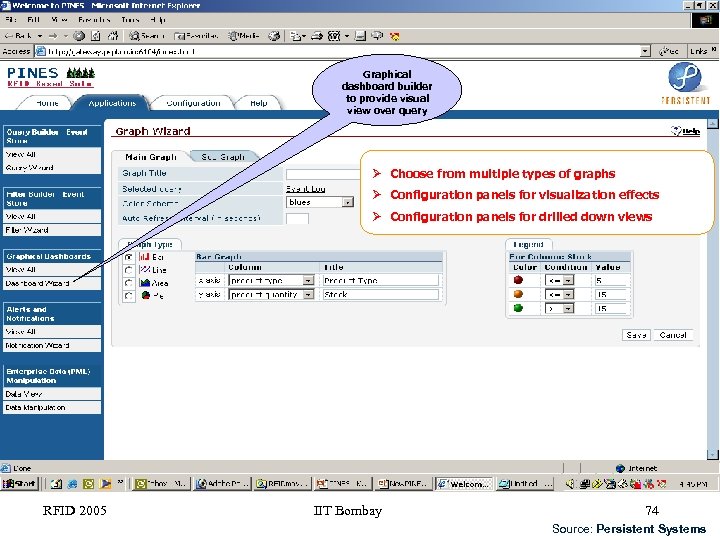Click the Mail toolbar icon
The width and height of the screenshot is (720, 540).
296,36
